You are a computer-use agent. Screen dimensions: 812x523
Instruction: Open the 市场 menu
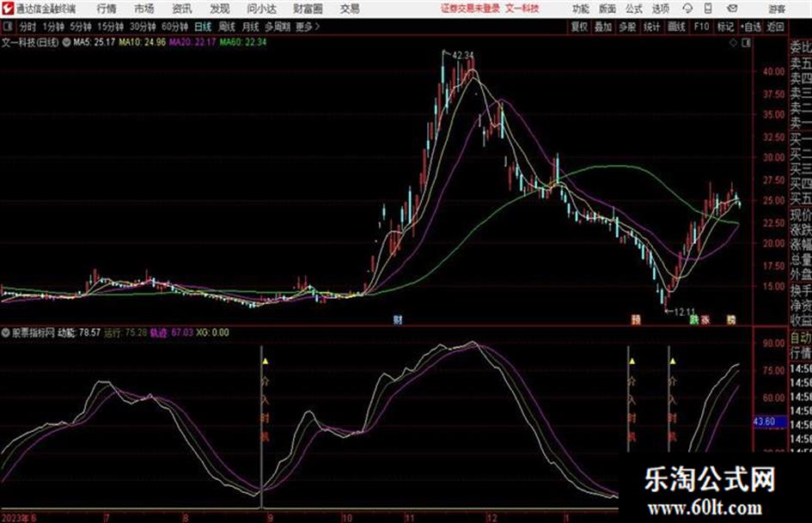(144, 9)
